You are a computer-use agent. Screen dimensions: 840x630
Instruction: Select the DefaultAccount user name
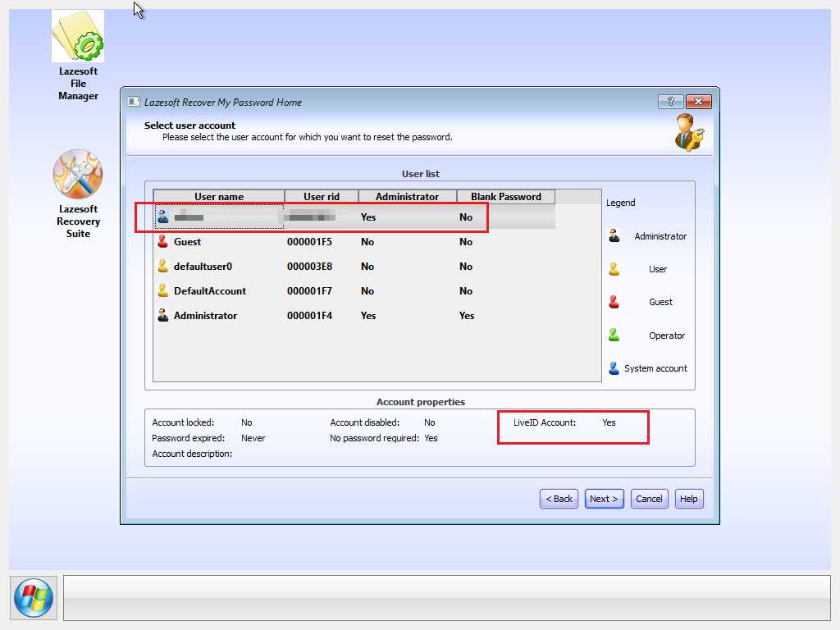pos(210,291)
